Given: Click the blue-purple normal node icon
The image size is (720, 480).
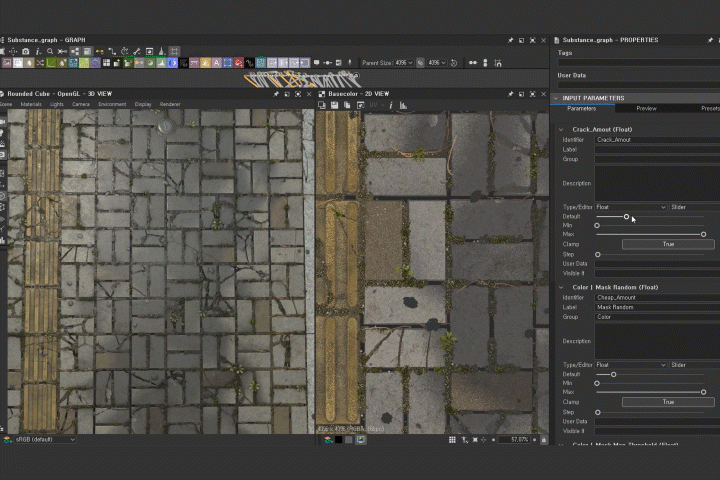Looking at the screenshot, I should [172, 63].
